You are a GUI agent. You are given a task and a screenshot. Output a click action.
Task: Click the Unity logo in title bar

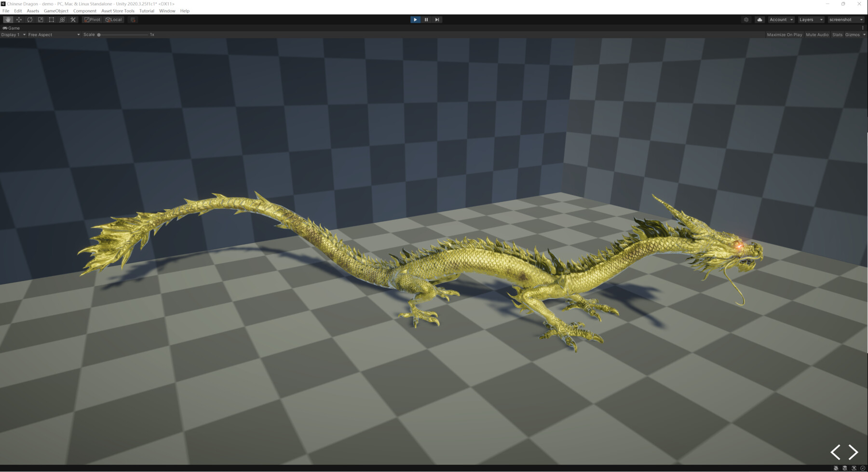(3, 3)
